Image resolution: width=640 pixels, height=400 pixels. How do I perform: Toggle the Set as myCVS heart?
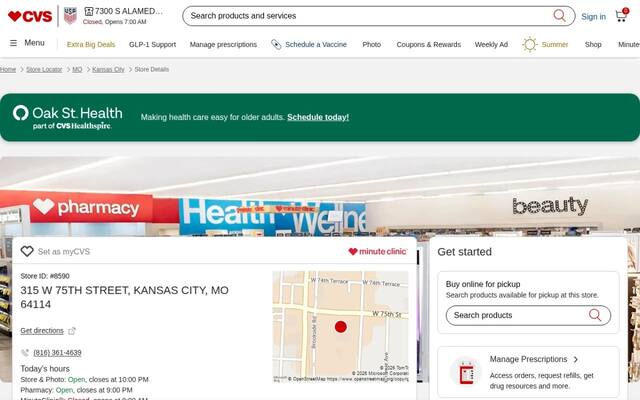click(27, 251)
